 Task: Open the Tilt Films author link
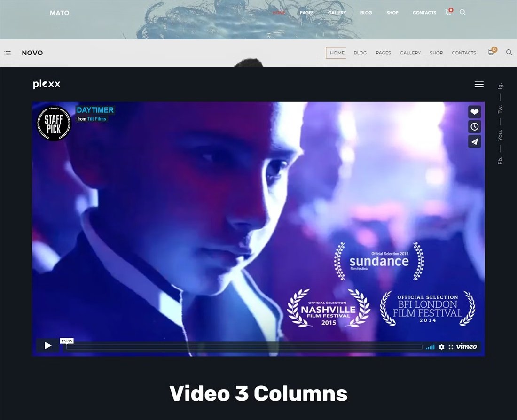(97, 119)
